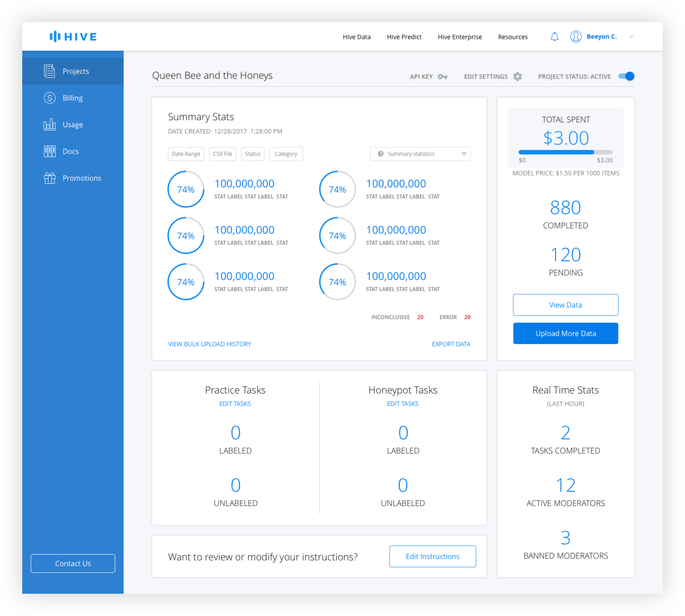Click the Edit Instructions button
685x616 pixels.
pos(433,557)
